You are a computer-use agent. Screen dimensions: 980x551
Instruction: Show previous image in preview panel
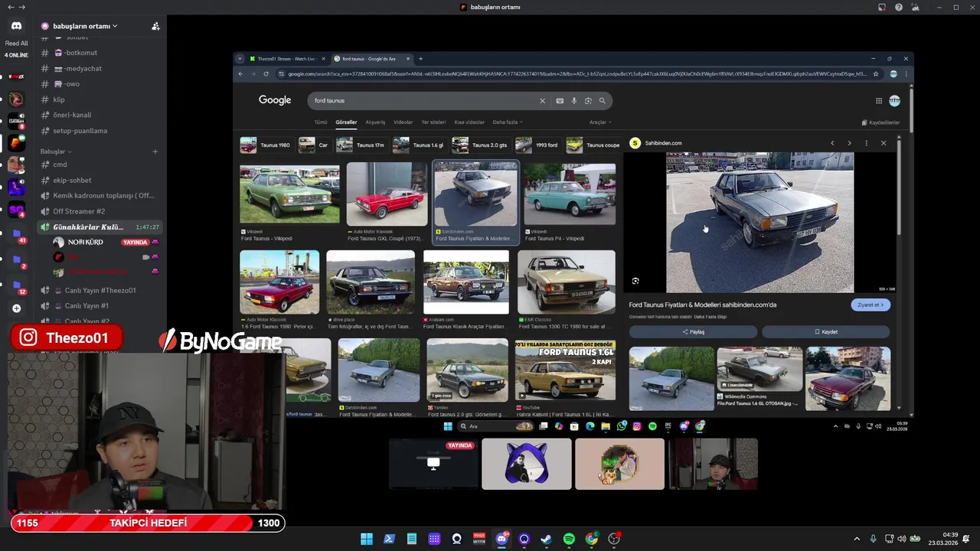click(x=832, y=143)
